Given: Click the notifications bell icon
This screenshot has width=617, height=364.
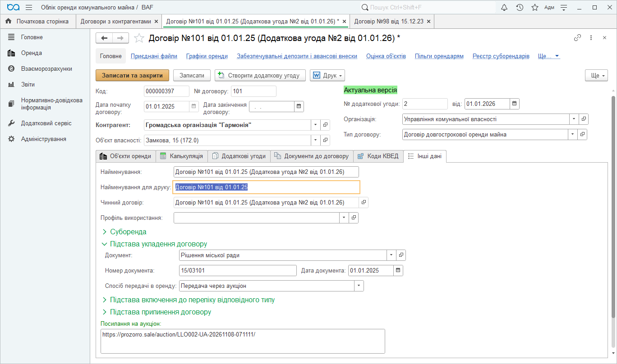Looking at the screenshot, I should 504,7.
